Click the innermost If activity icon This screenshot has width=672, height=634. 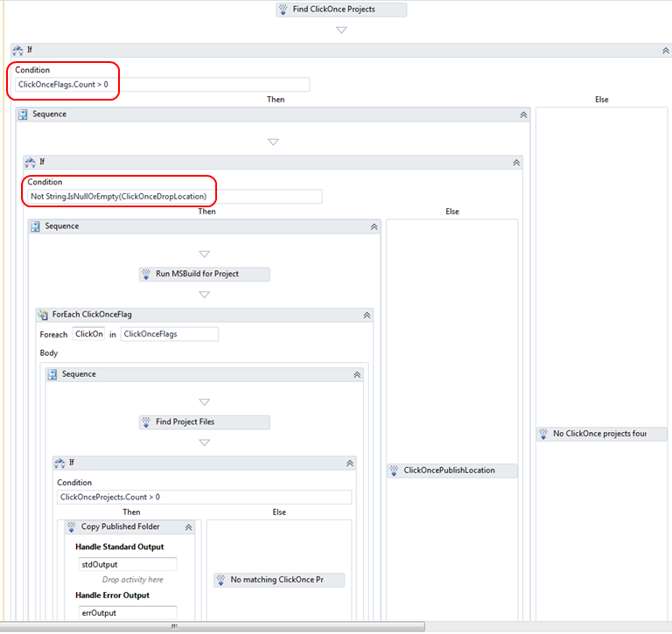59,463
